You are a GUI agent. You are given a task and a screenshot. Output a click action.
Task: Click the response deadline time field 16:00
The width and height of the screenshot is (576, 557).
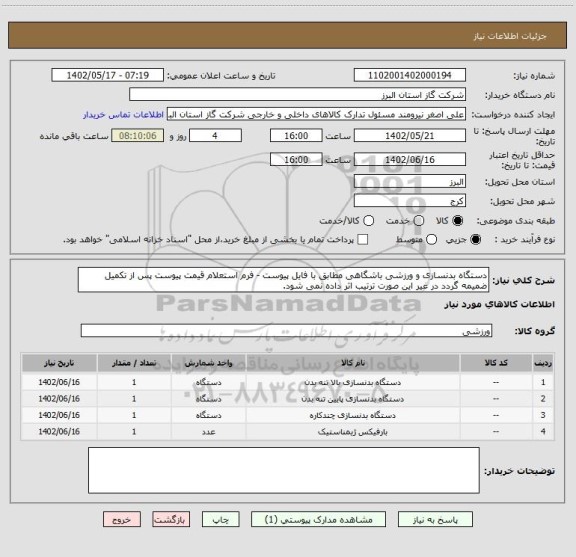[296, 136]
